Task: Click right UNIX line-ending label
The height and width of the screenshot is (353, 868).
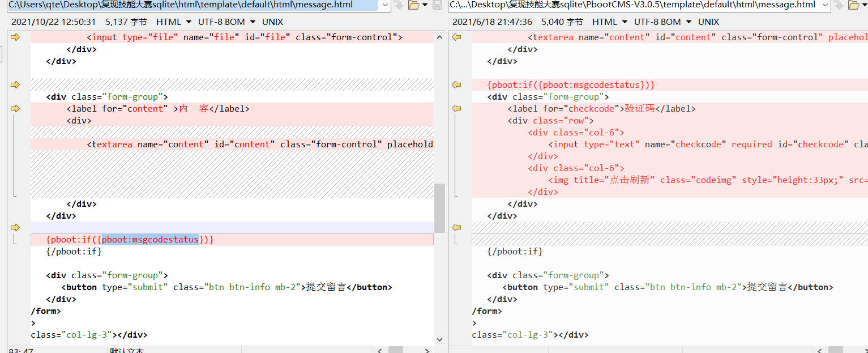Action: point(709,22)
